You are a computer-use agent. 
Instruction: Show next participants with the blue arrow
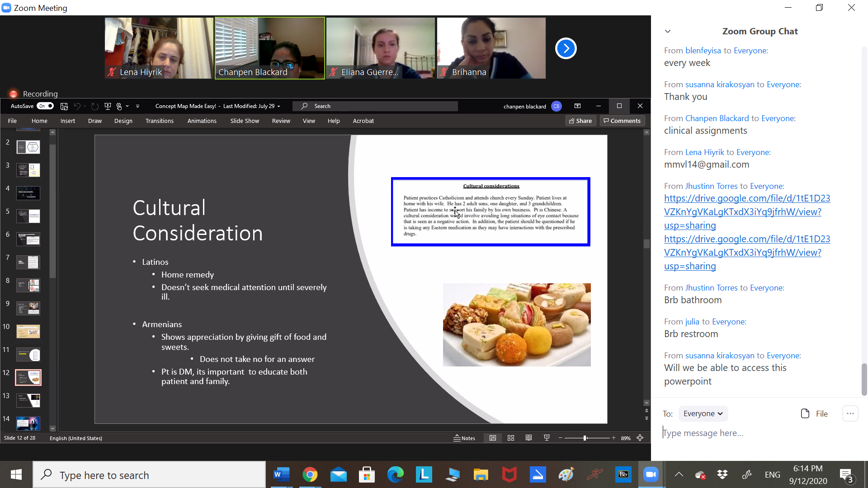(566, 48)
